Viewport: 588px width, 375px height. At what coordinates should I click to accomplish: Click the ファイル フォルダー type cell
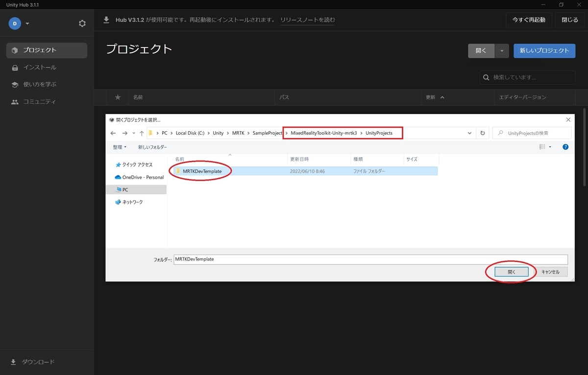point(369,171)
